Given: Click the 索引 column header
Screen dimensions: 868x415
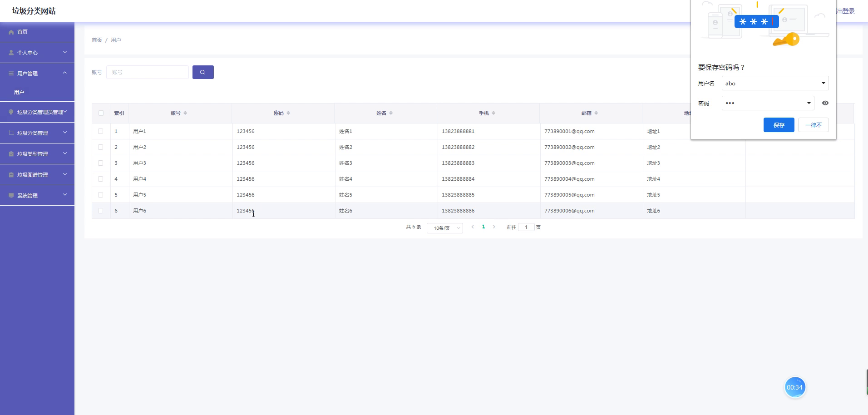Looking at the screenshot, I should [119, 113].
